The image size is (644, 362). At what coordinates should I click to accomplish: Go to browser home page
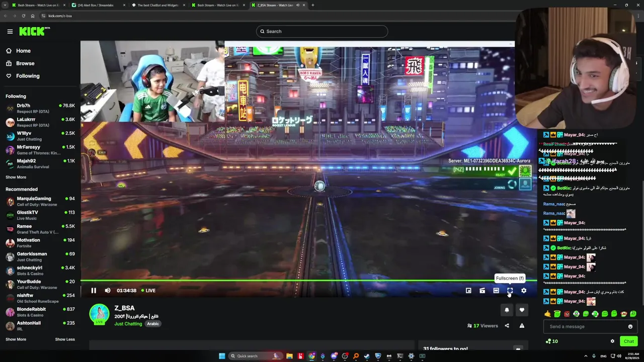click(33, 16)
